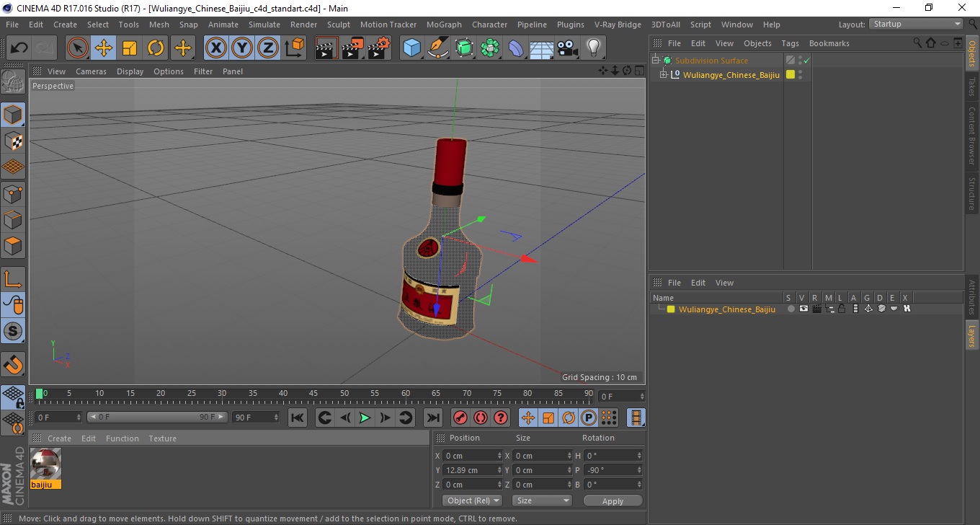This screenshot has width=980, height=525.
Task: Switch to Attributes side tab
Action: tap(972, 297)
